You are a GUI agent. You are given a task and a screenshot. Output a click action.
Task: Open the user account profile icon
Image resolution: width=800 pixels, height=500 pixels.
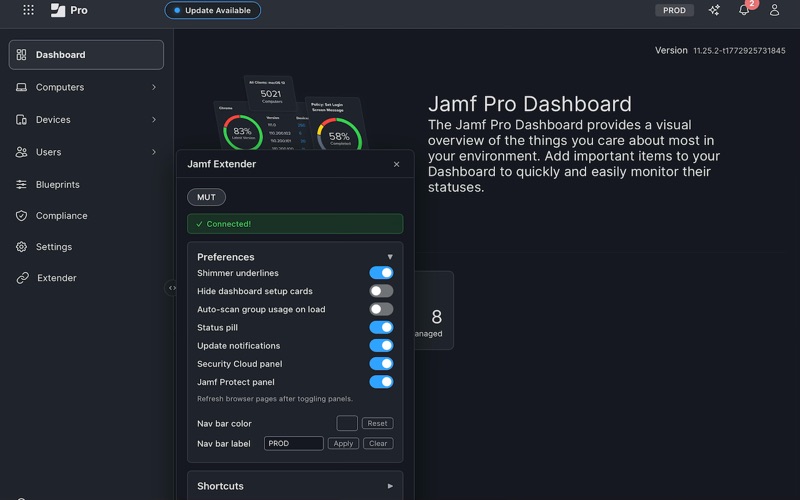tap(774, 10)
